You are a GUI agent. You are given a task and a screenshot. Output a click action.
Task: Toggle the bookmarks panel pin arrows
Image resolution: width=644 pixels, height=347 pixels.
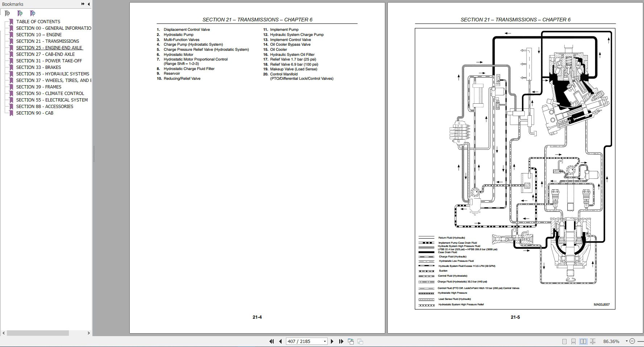click(83, 4)
